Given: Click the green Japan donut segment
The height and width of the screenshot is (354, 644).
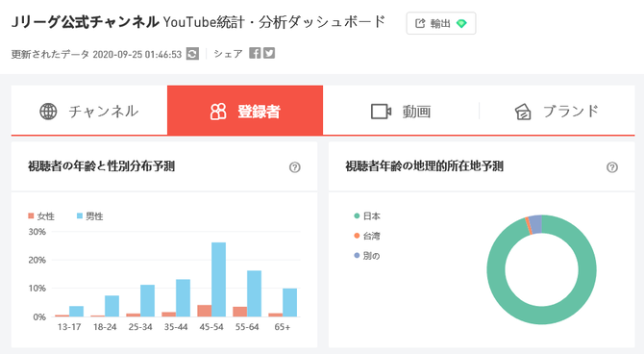Looking at the screenshot, I should pos(542,316).
